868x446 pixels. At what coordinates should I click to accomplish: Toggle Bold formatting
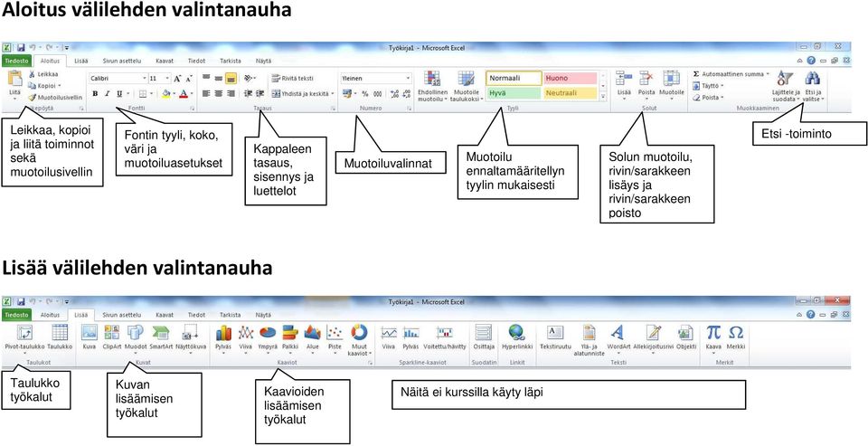click(x=95, y=93)
